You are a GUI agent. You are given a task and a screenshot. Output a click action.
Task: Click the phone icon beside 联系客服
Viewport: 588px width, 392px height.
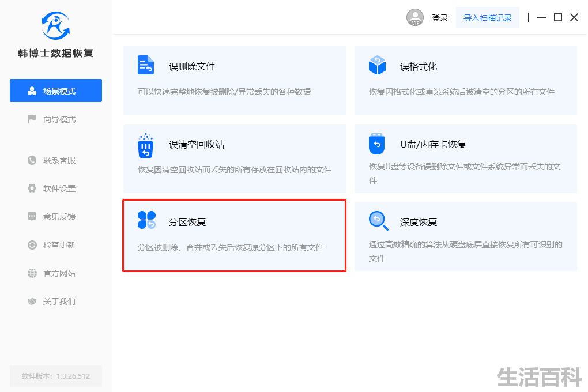pyautogui.click(x=32, y=160)
